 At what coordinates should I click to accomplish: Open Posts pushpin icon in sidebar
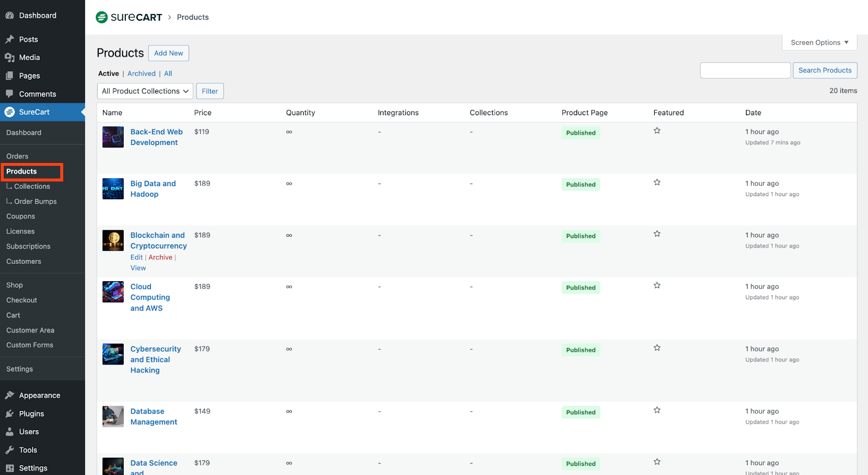click(x=9, y=39)
